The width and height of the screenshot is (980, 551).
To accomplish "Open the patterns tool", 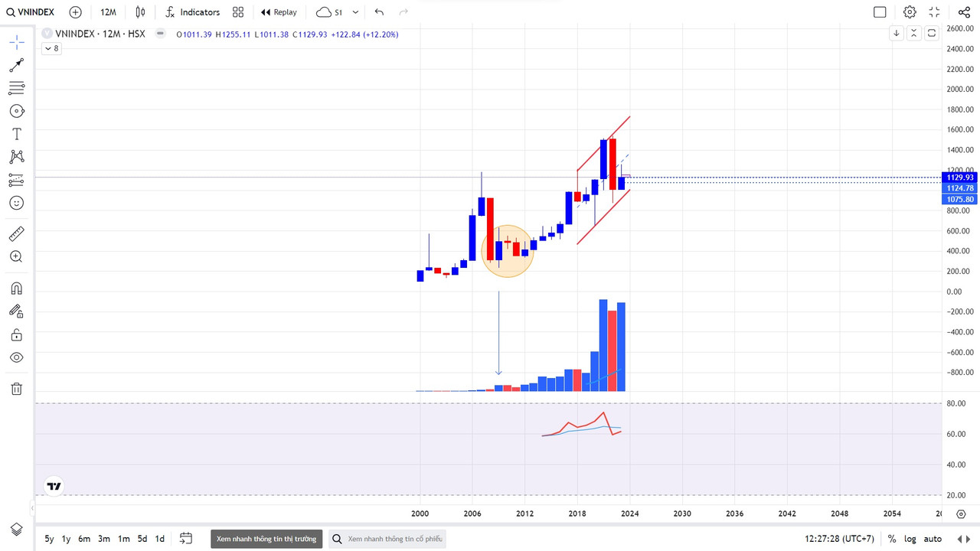I will click(16, 157).
